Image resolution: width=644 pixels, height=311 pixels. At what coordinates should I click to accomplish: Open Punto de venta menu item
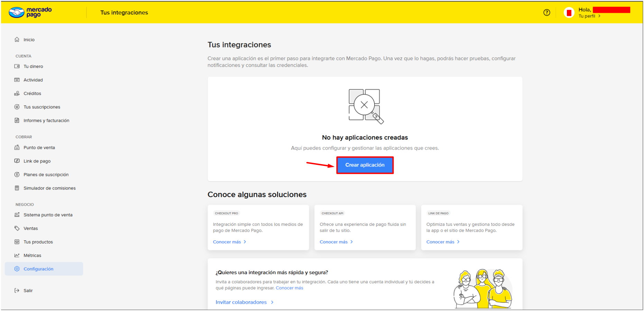(x=39, y=148)
